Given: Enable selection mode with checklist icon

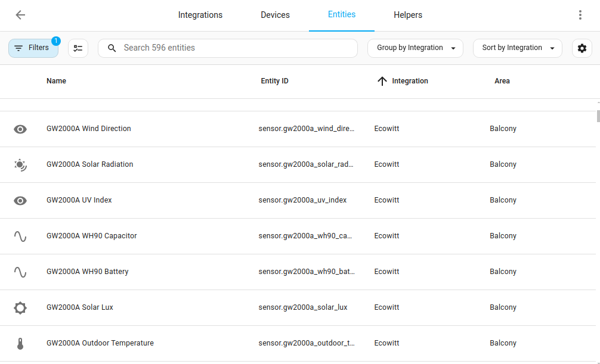Looking at the screenshot, I should click(78, 48).
